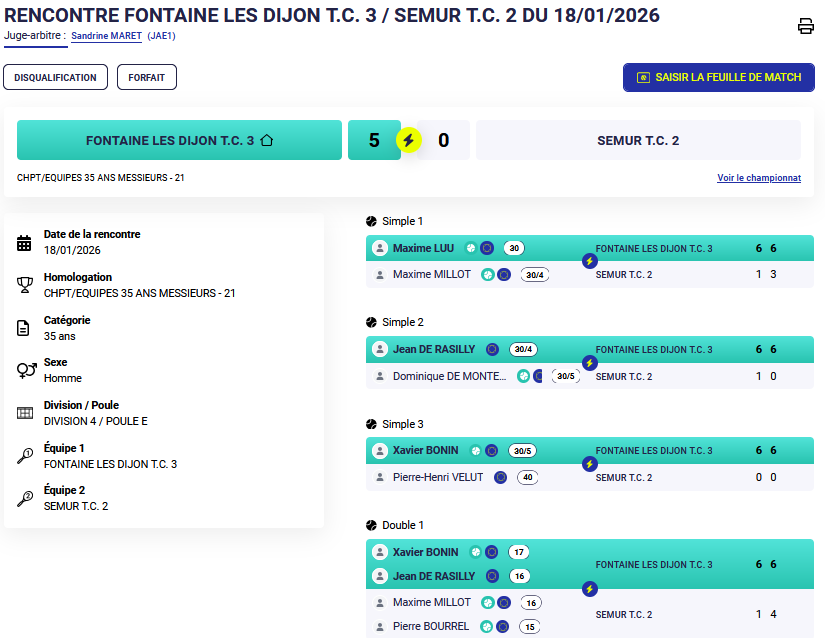Click the lightning bolt between team scores
Image resolution: width=825 pixels, height=638 pixels.
pyautogui.click(x=408, y=140)
